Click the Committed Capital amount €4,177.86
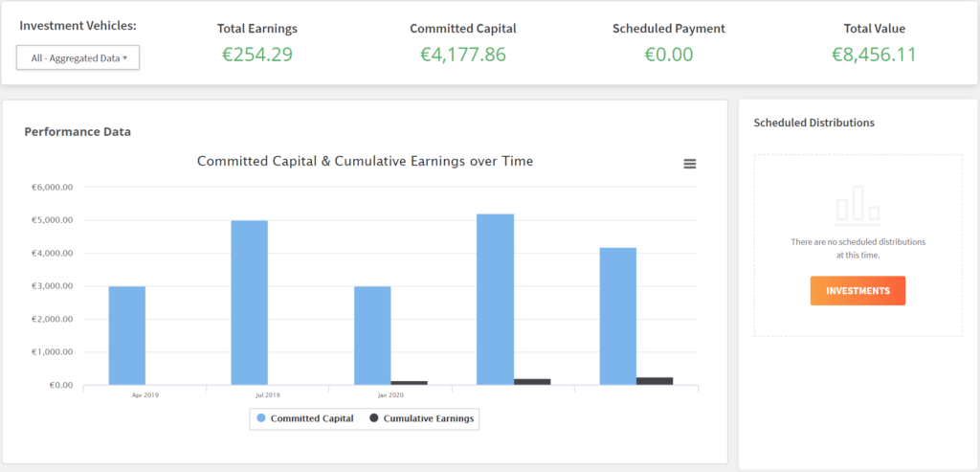Image resolution: width=980 pixels, height=472 pixels. [x=463, y=55]
